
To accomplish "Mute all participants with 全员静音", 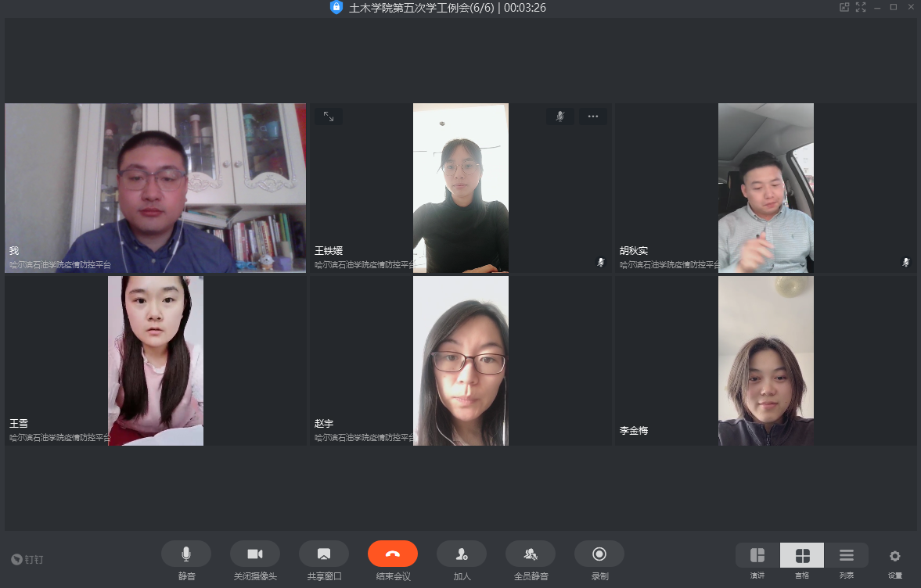I will pos(530,554).
